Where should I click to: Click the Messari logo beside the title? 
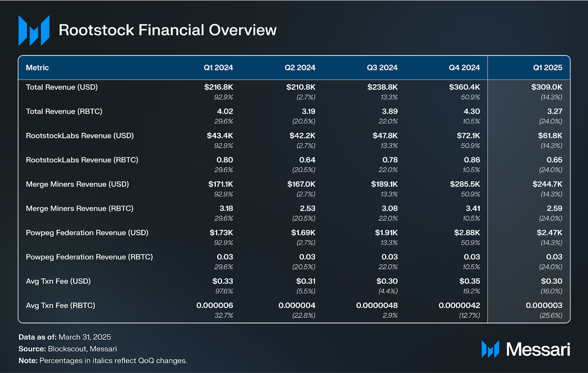click(x=34, y=30)
